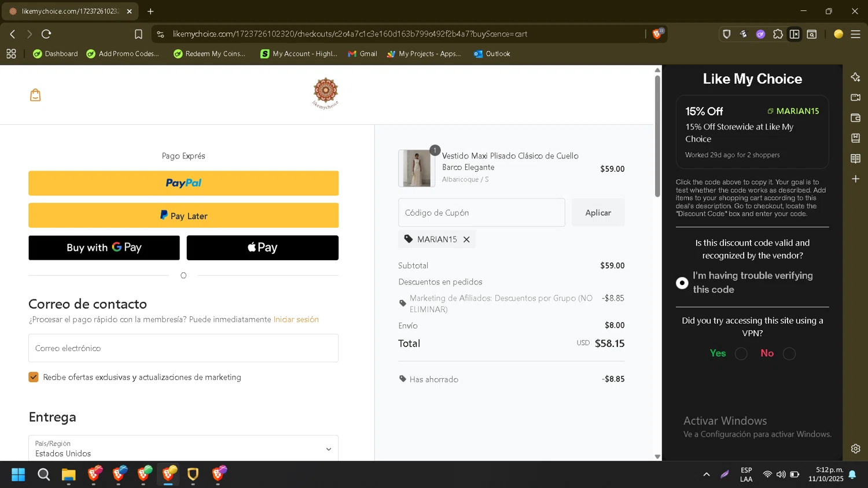Viewport: 868px width, 488px height.
Task: Go back with the browser back arrow
Action: coord(13,34)
